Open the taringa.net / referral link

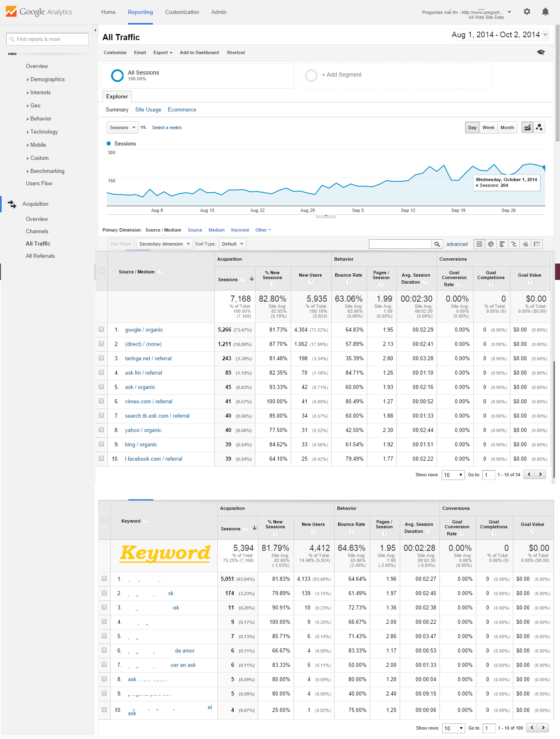tap(148, 358)
